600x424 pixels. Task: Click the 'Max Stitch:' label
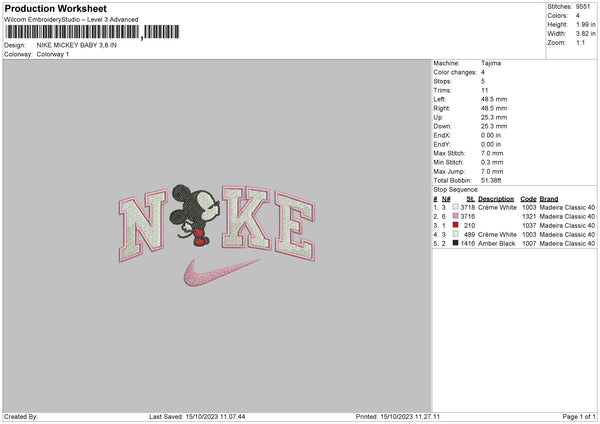pyautogui.click(x=449, y=153)
